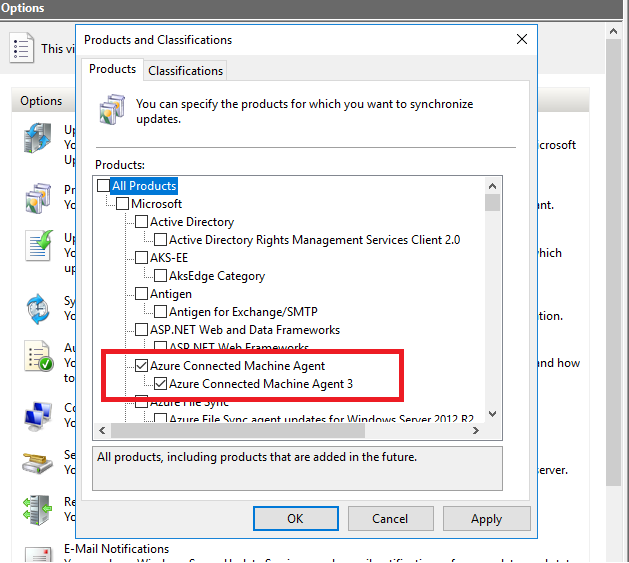Click the Products and Classifications icon in Options list
This screenshot has width=629, height=563.
point(38,198)
